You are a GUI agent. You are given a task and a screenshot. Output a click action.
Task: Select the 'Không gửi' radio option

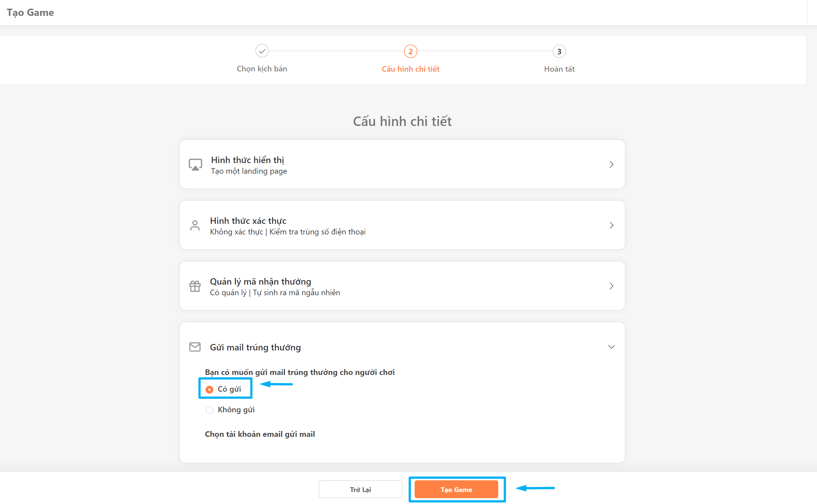coord(209,410)
